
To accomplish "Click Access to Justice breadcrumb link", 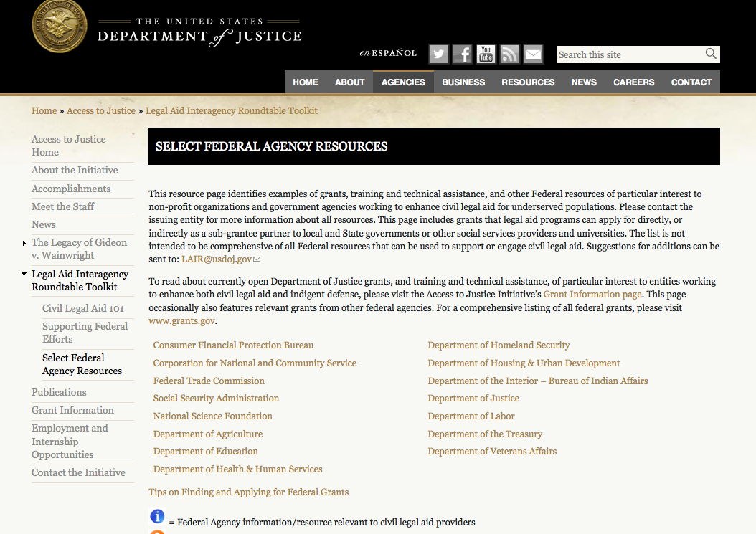I will pos(101,111).
